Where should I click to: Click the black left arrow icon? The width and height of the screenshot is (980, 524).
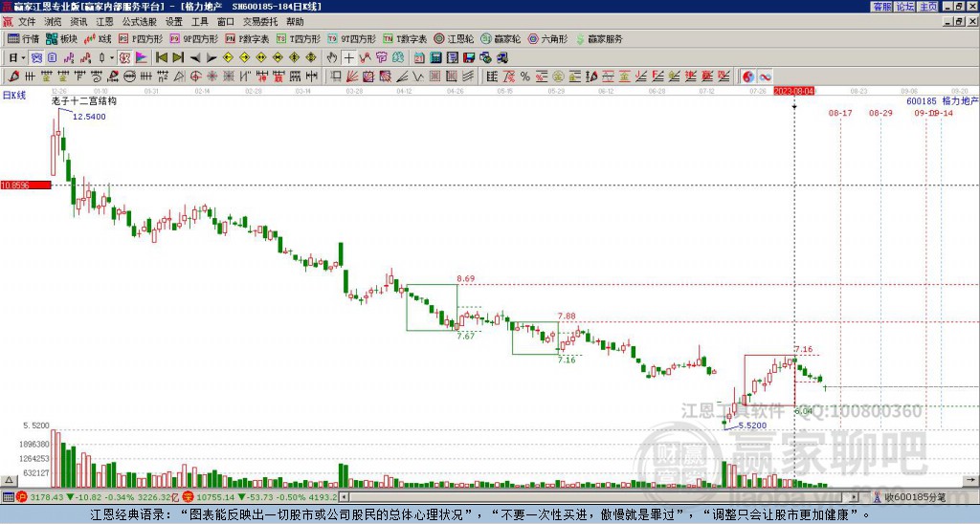coord(195,58)
